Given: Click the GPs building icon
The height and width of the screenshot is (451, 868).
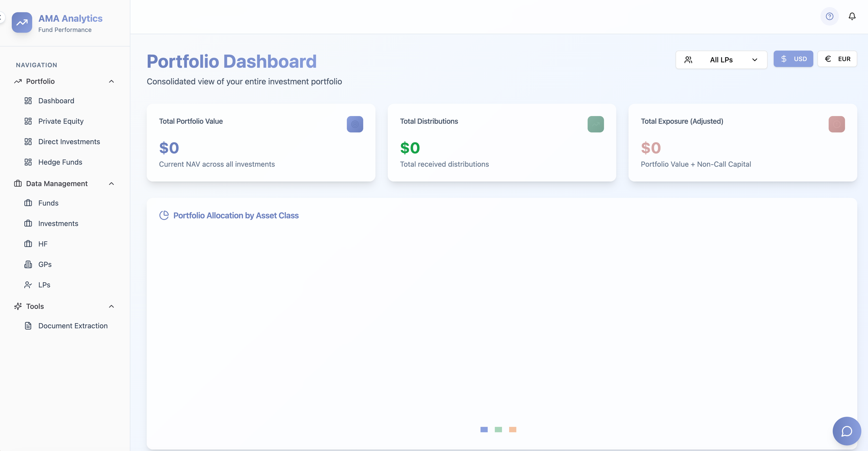Looking at the screenshot, I should [28, 264].
